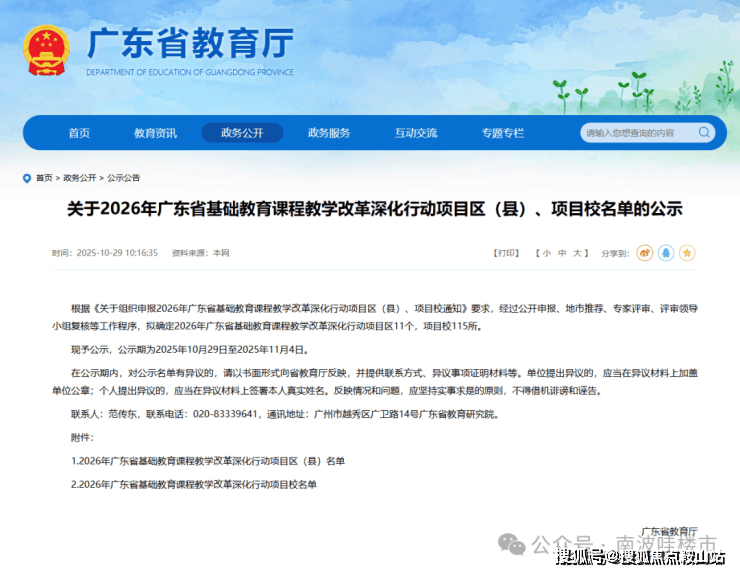Open the 专题专栏 navigation item
Screen dimensions: 740x574
pyautogui.click(x=503, y=133)
